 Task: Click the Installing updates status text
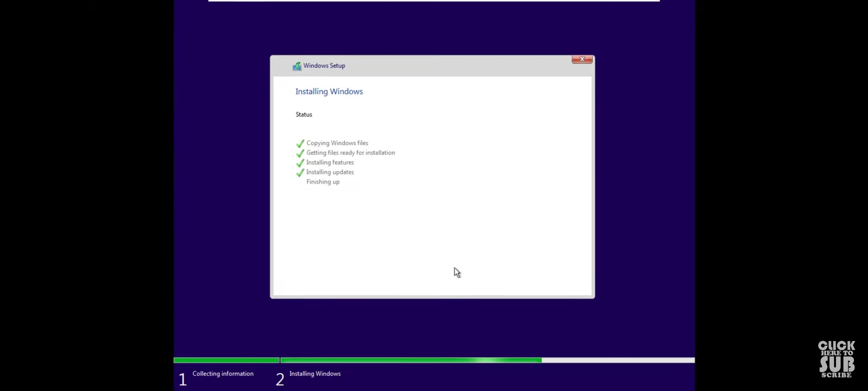pyautogui.click(x=330, y=172)
